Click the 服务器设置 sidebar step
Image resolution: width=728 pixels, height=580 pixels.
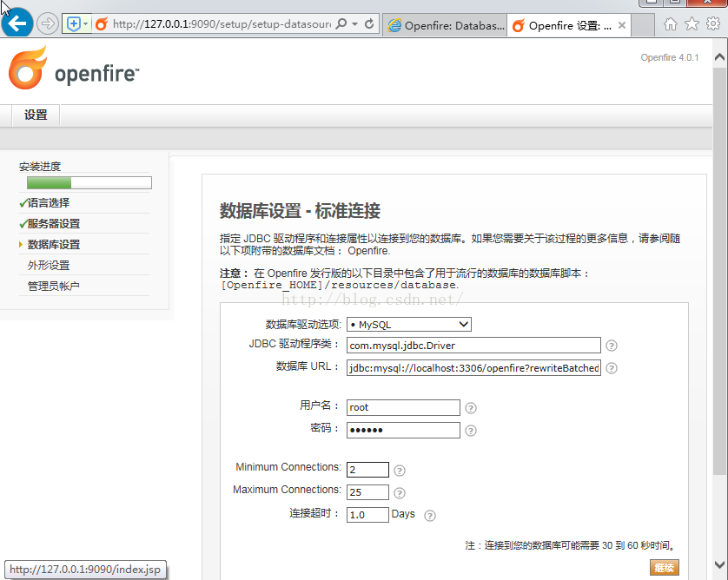(x=53, y=224)
